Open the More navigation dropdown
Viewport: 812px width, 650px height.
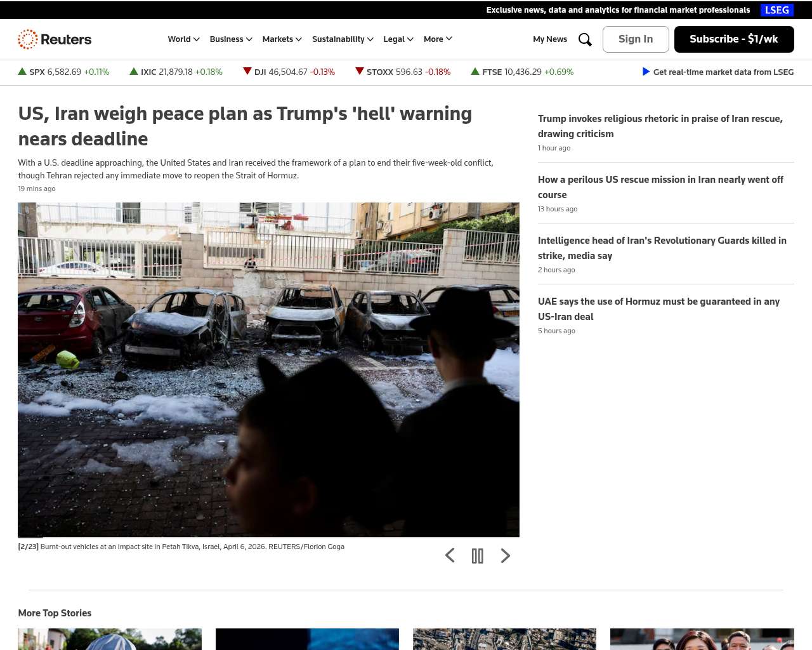(x=438, y=39)
